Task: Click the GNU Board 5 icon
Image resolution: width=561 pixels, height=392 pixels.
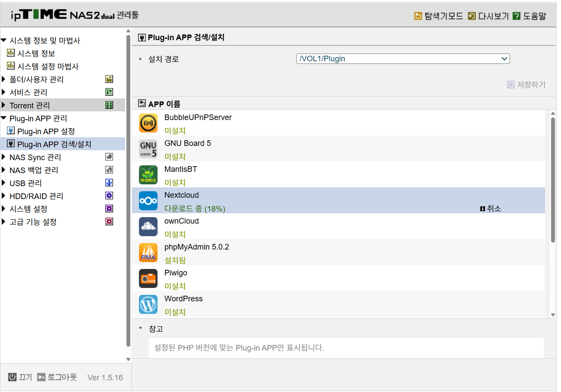Action: pyautogui.click(x=148, y=149)
